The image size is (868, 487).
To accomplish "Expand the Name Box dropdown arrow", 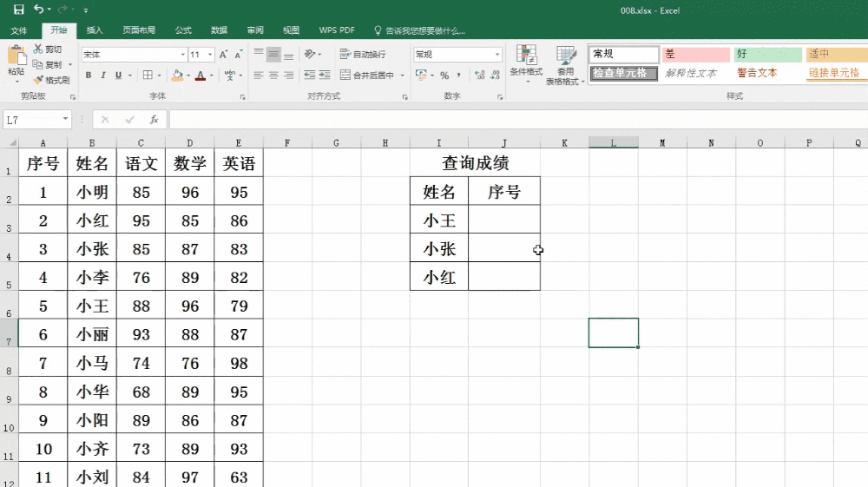I will coord(65,119).
